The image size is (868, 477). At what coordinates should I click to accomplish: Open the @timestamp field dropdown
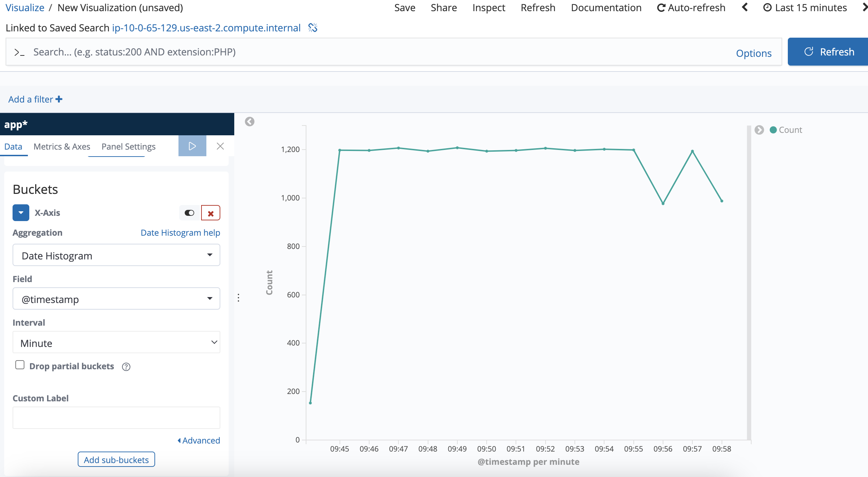point(116,299)
